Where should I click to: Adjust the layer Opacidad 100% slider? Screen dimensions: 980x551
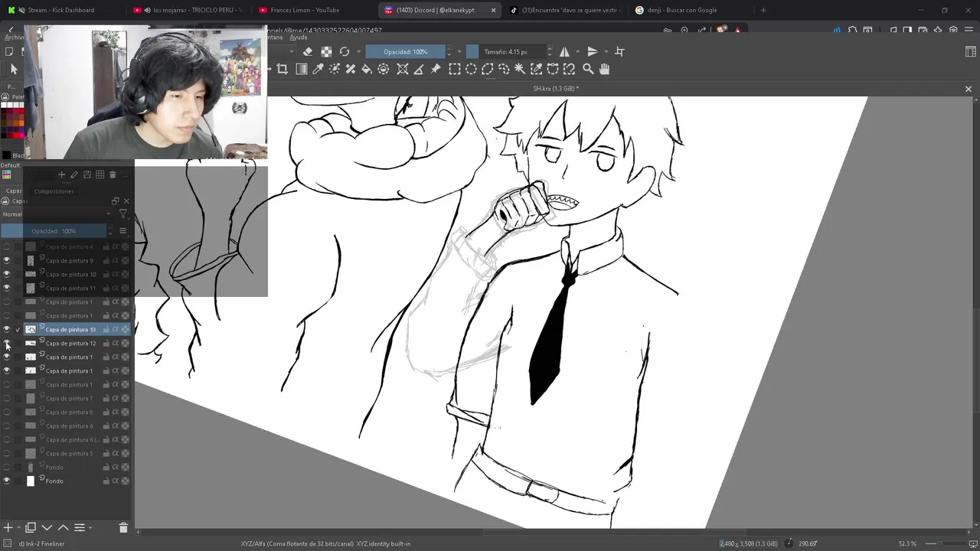tap(54, 230)
